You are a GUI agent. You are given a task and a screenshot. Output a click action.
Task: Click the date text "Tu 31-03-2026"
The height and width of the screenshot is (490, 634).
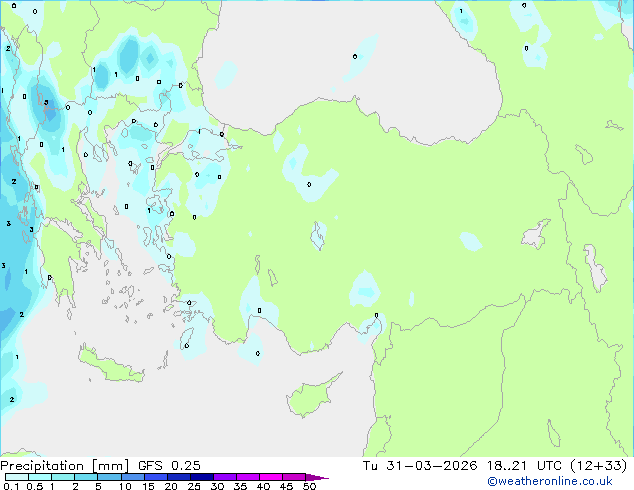(420, 466)
